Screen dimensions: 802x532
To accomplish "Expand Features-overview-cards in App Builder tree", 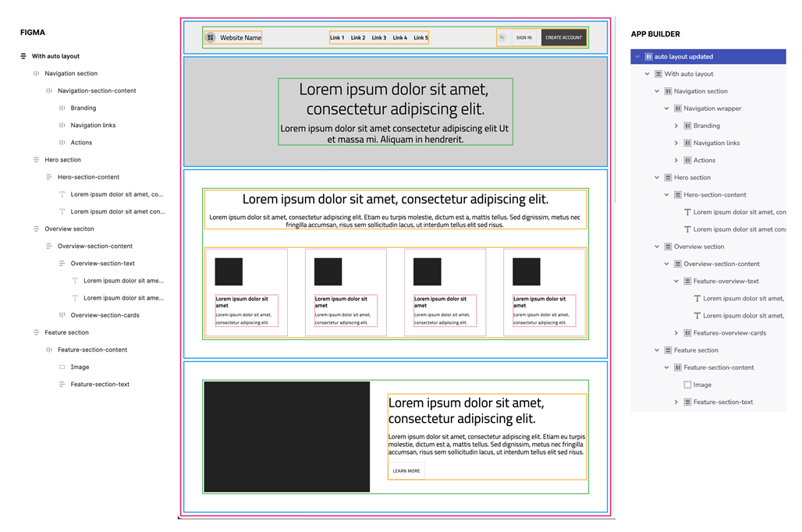I will 676,333.
